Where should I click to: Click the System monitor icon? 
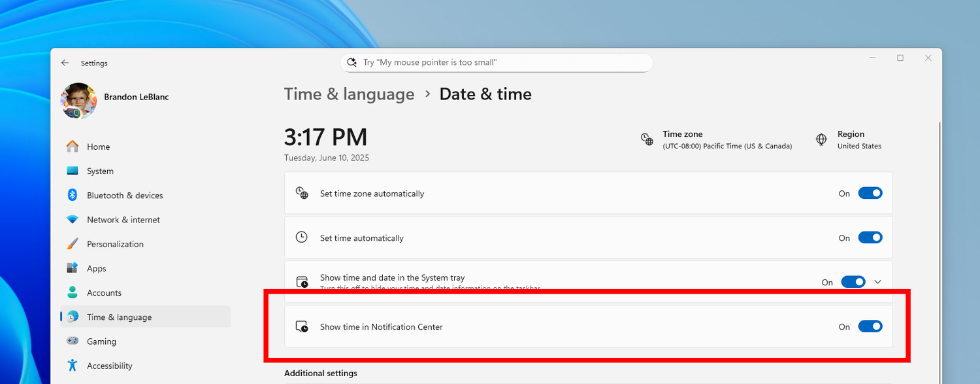coord(73,171)
